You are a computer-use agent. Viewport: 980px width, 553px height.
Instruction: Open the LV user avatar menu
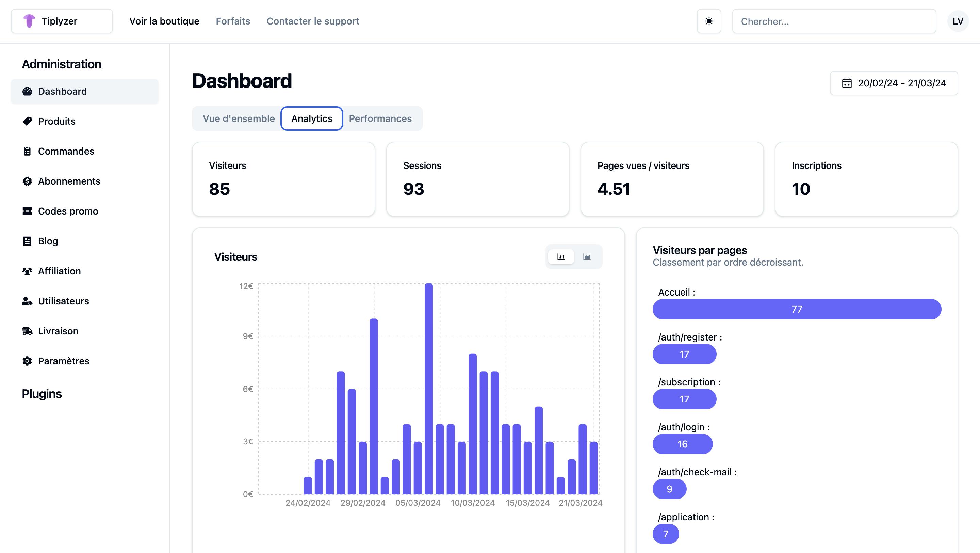click(958, 21)
